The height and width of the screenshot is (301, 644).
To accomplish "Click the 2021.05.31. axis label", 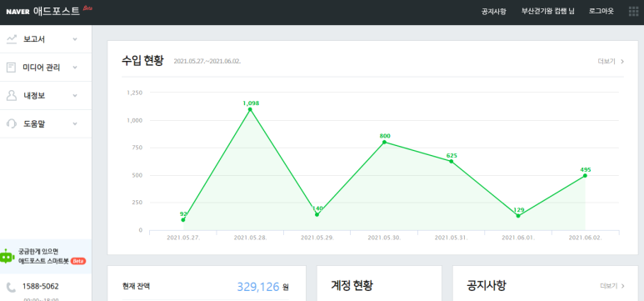I will [x=451, y=238].
